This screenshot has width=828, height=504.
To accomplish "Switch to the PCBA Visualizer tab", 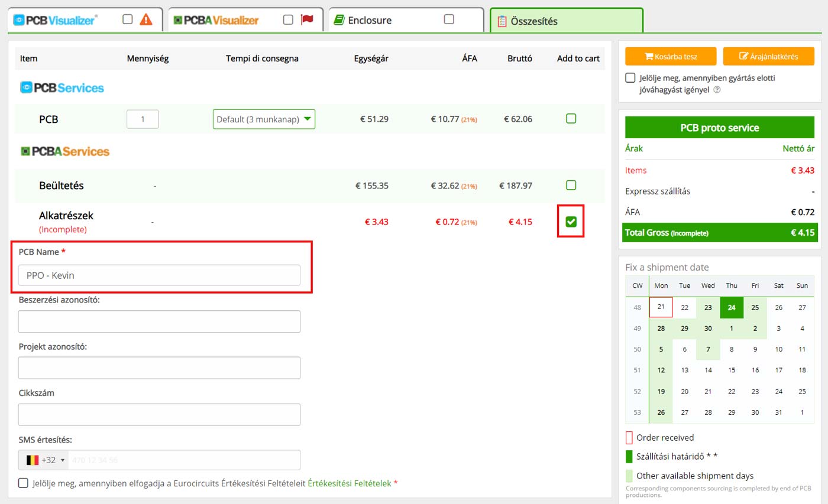I will (x=225, y=20).
